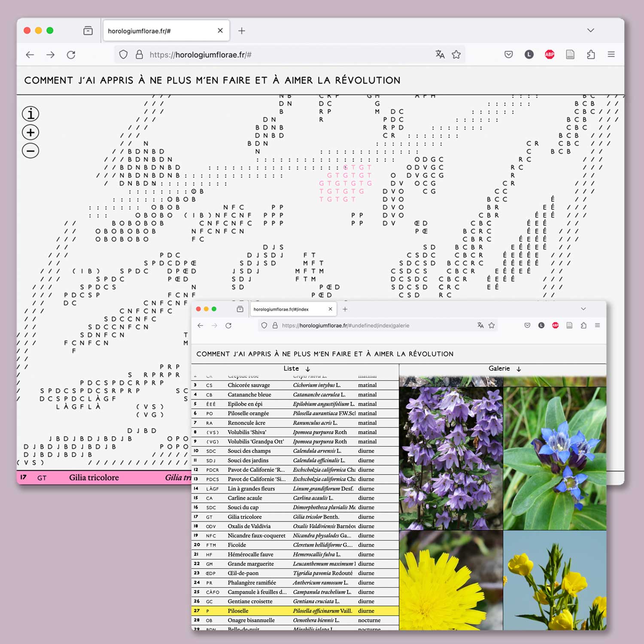Select the Oxalis de Valdivia row

(x=295, y=526)
